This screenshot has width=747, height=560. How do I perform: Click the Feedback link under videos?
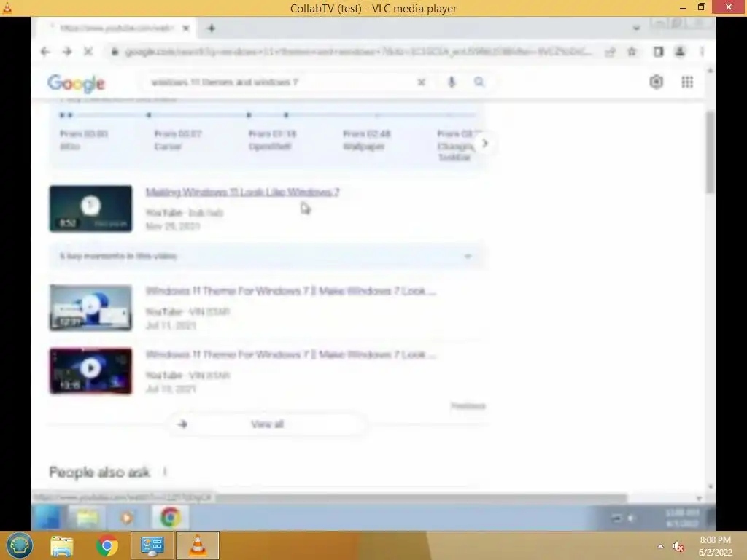(468, 406)
